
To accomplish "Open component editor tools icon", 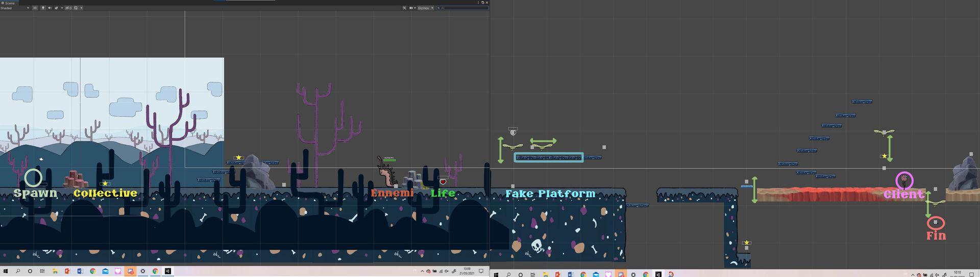I will pos(404,8).
